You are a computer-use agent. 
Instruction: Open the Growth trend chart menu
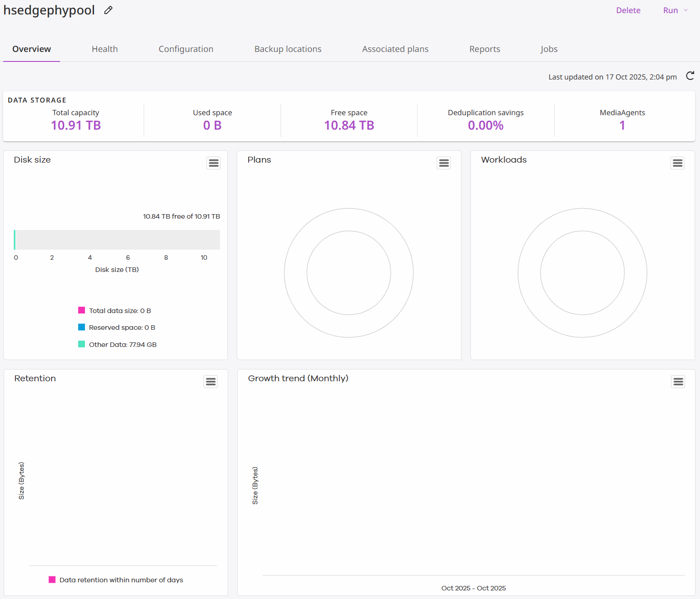point(678,382)
